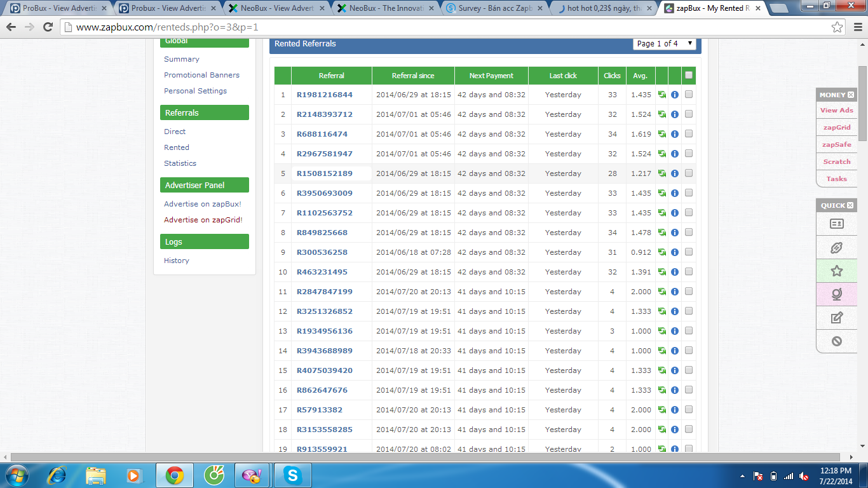Open History under Logs
The image size is (868, 488).
point(176,261)
